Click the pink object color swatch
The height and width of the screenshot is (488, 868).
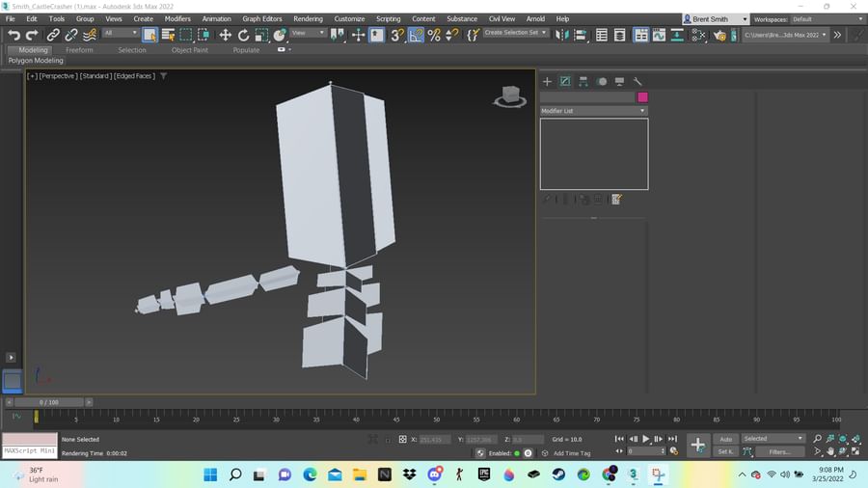tap(642, 97)
